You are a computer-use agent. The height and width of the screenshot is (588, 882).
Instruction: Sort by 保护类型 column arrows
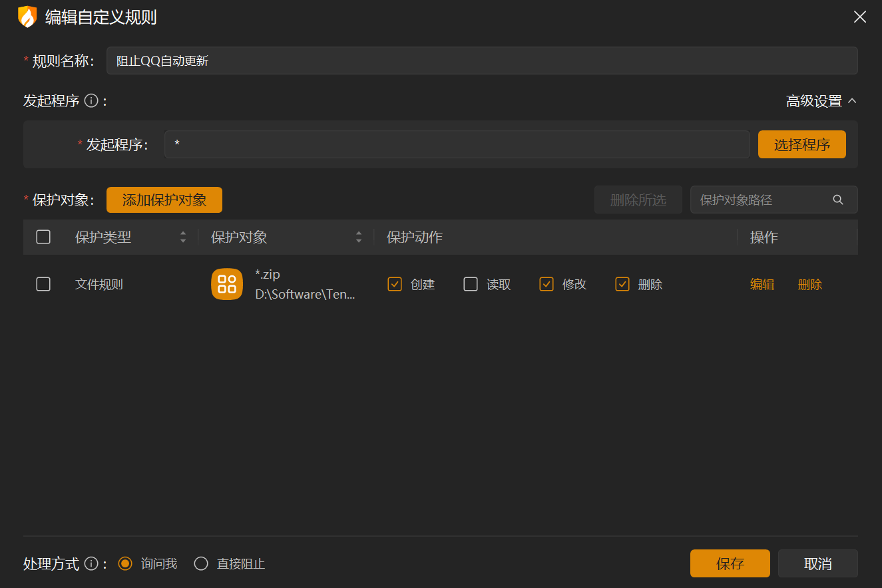click(x=183, y=237)
